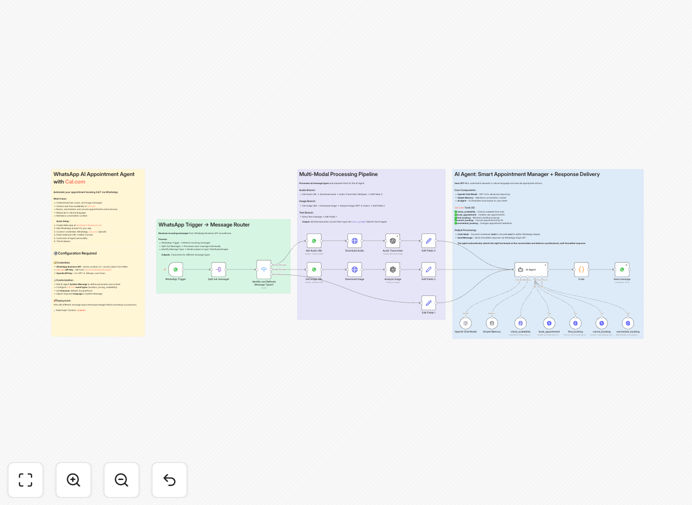Select the book_appointment tool node
Image resolution: width=692 pixels, height=505 pixels.
coord(549,323)
